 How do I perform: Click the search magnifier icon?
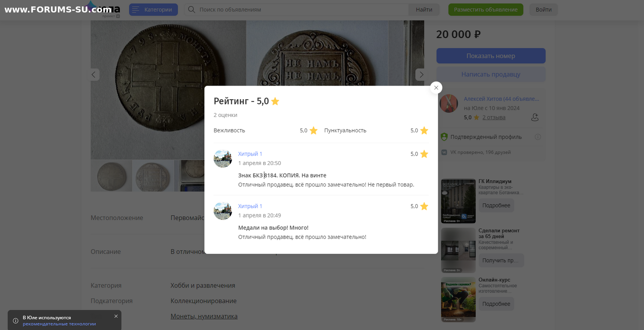(192, 9)
